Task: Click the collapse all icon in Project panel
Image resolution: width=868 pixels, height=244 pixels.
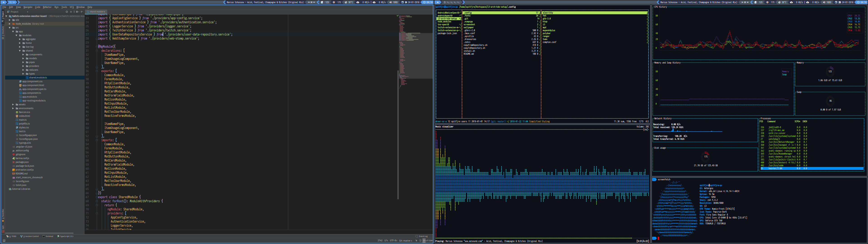Action: coord(71,12)
